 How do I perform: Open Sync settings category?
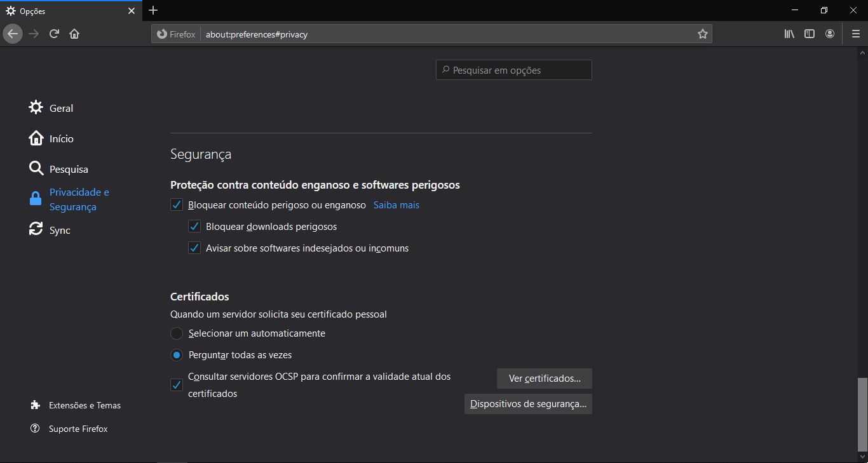(x=60, y=231)
